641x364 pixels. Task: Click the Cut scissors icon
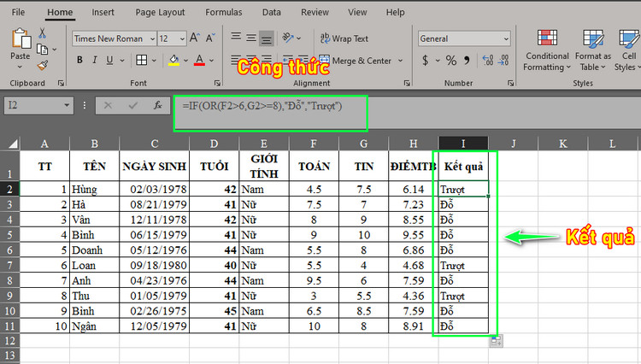[42, 32]
